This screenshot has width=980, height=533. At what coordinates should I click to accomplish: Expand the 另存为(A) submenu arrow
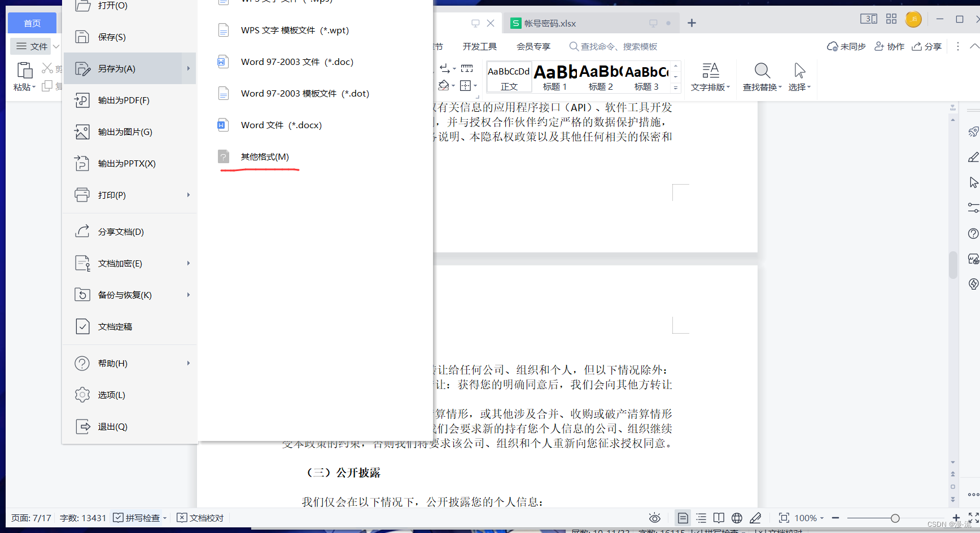point(189,68)
